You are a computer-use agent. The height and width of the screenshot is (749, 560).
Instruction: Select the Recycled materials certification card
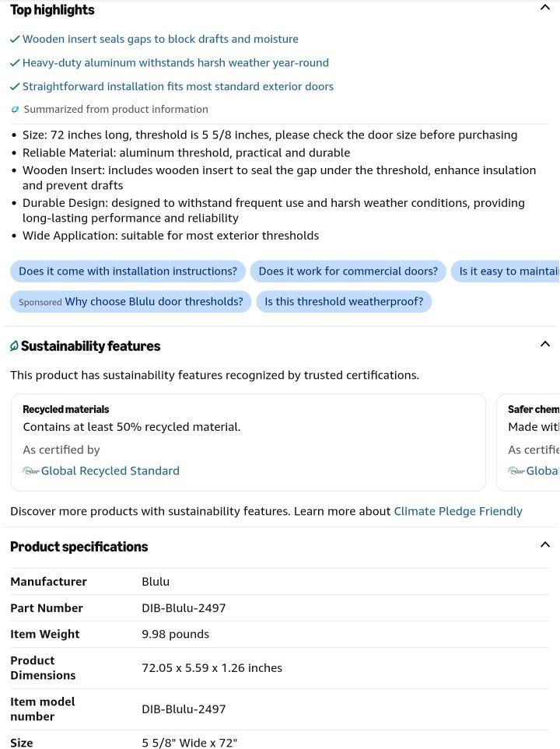coord(248,443)
